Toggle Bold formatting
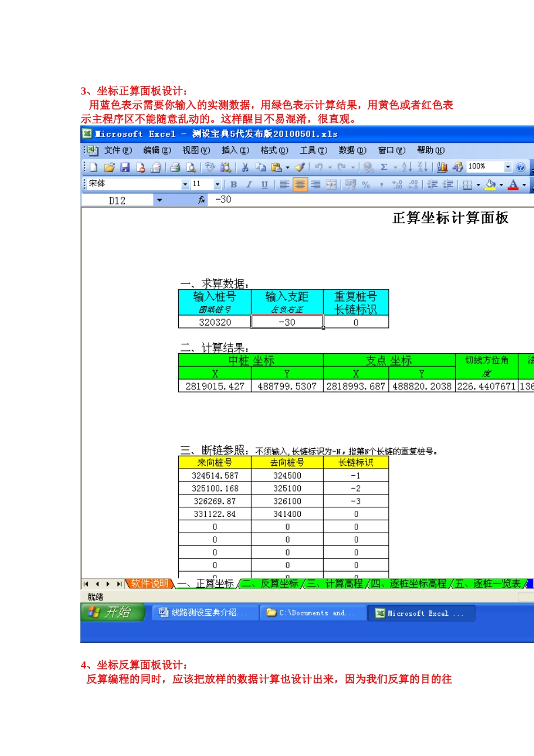 pyautogui.click(x=234, y=184)
